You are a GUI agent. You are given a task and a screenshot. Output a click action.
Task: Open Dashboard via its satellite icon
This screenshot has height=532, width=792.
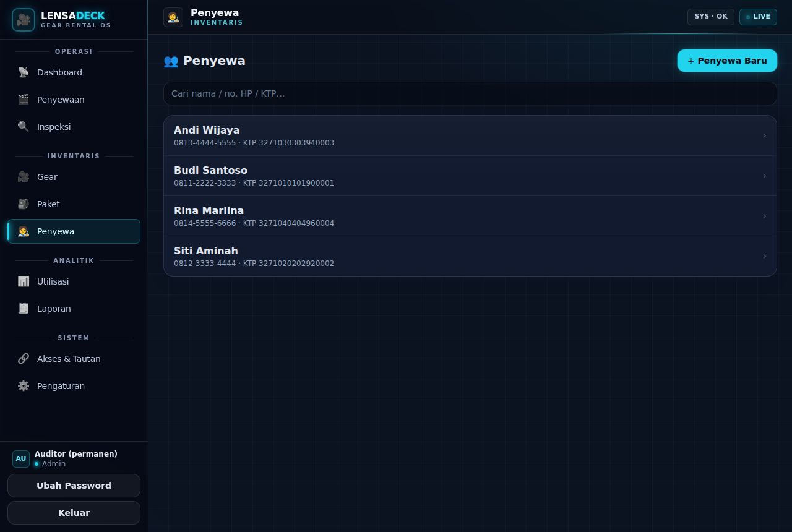click(x=24, y=72)
